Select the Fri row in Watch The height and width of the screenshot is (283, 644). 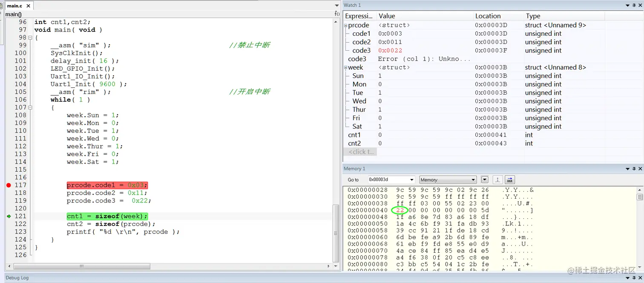[493, 118]
